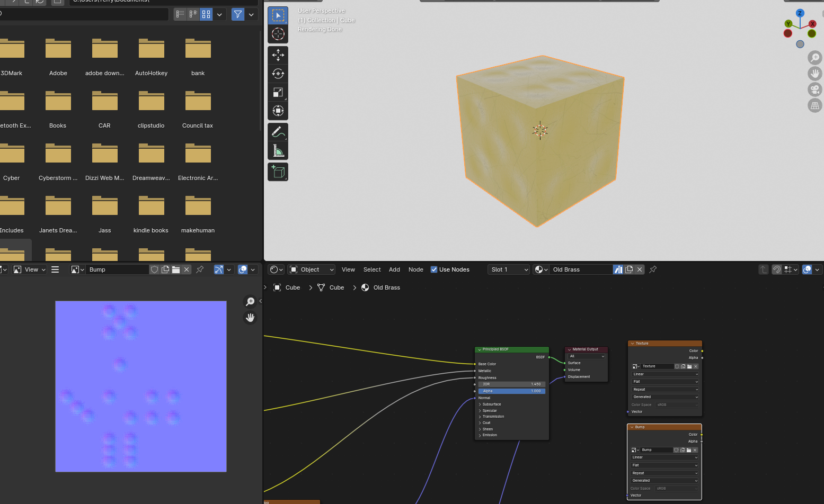Click the viewport pan hand icon

(x=814, y=73)
